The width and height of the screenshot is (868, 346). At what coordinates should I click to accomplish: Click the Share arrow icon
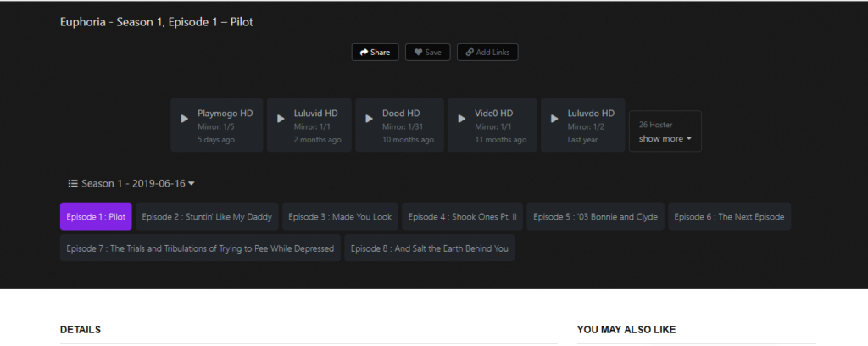coord(364,53)
